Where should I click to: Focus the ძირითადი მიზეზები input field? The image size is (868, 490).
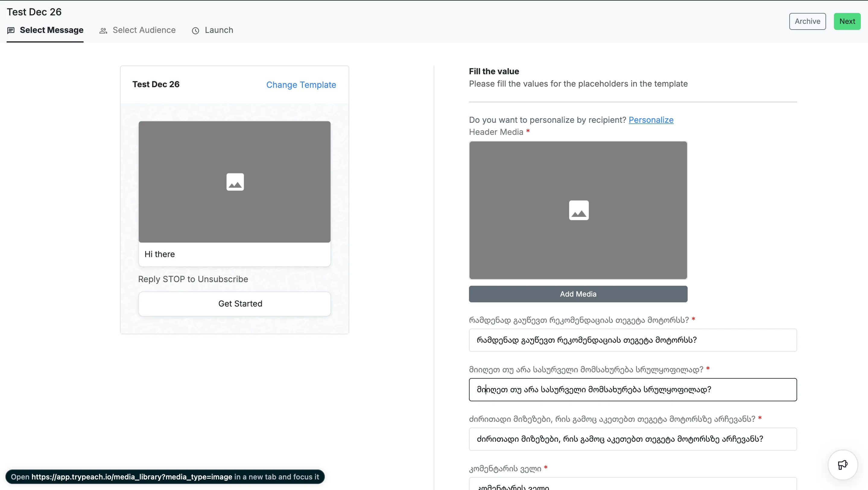(633, 439)
